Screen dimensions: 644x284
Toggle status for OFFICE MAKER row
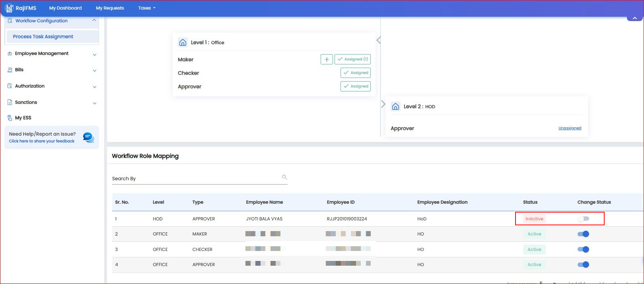pos(583,234)
